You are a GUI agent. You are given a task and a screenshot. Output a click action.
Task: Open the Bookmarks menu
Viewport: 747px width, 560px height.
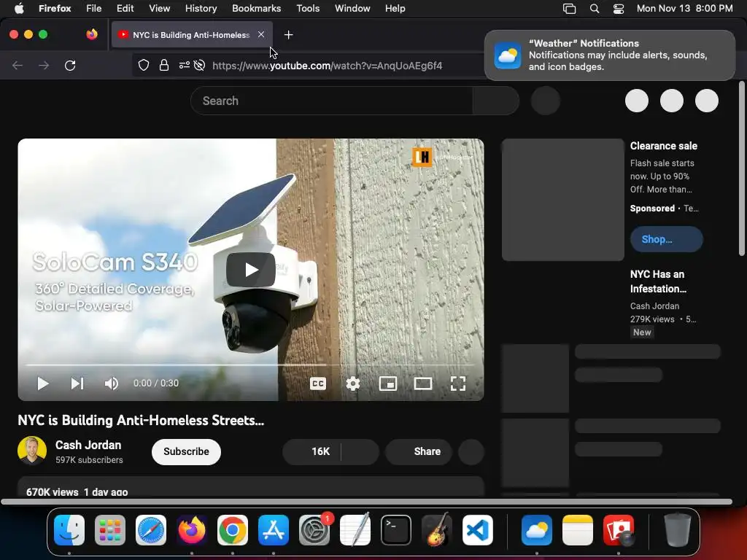(x=256, y=8)
